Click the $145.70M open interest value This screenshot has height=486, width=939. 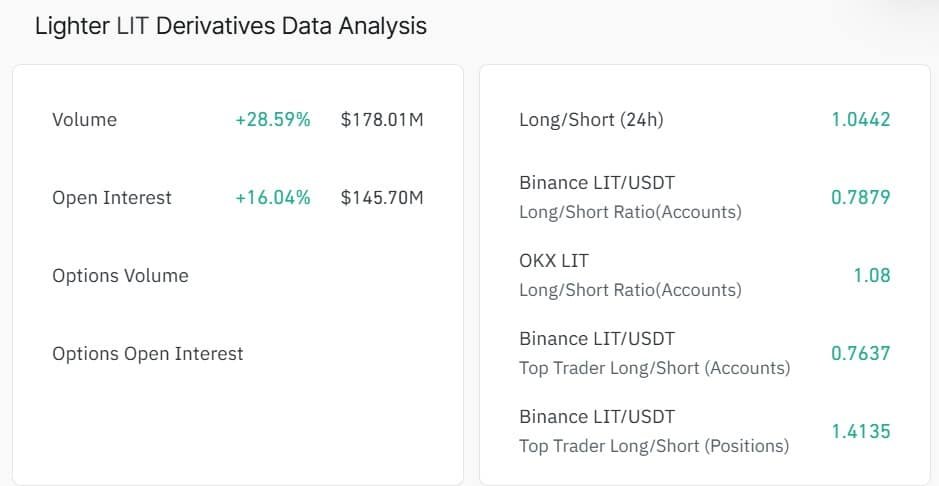pos(382,198)
